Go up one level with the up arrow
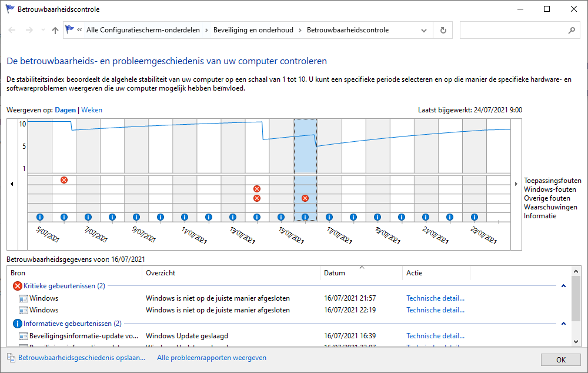This screenshot has width=588, height=373. click(x=55, y=30)
